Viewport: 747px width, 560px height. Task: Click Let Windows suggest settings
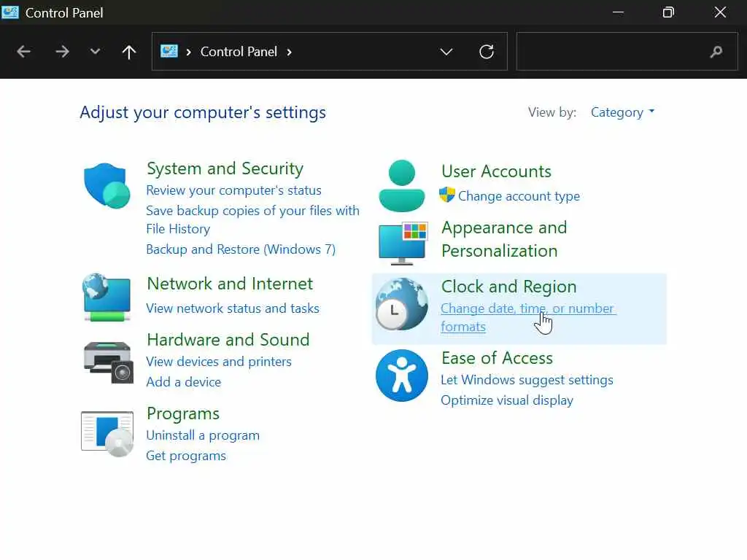[527, 380]
